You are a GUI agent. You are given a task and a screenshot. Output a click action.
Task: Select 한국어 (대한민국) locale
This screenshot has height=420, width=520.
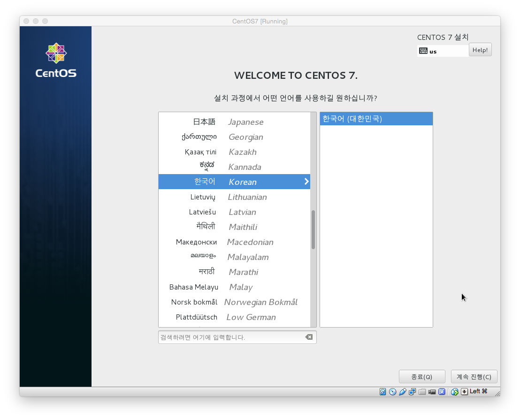tap(376, 119)
